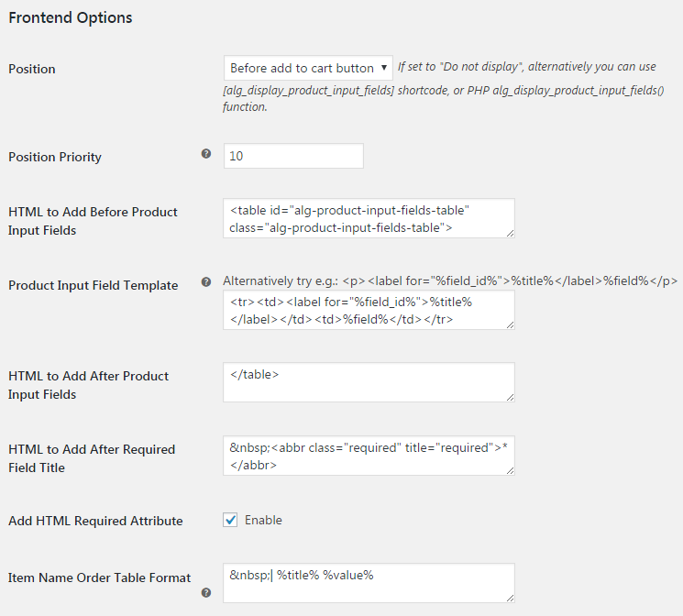Click help icon beside Product Input Field Template

(206, 282)
